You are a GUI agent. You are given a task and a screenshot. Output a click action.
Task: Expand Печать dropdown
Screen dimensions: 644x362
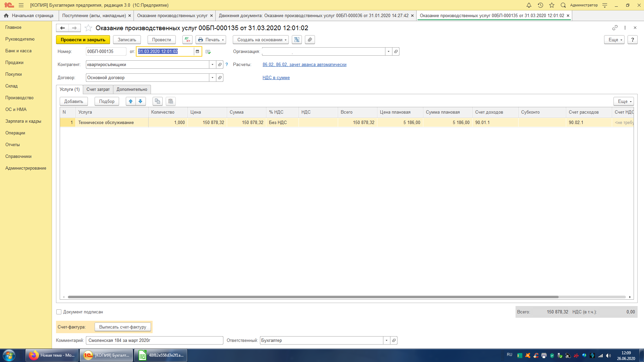point(211,40)
